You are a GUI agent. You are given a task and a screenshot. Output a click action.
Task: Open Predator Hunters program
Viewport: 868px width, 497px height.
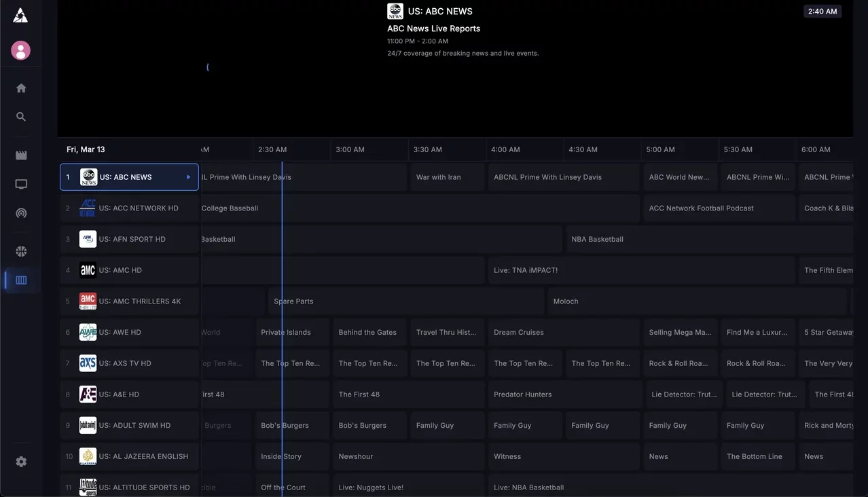(x=565, y=394)
